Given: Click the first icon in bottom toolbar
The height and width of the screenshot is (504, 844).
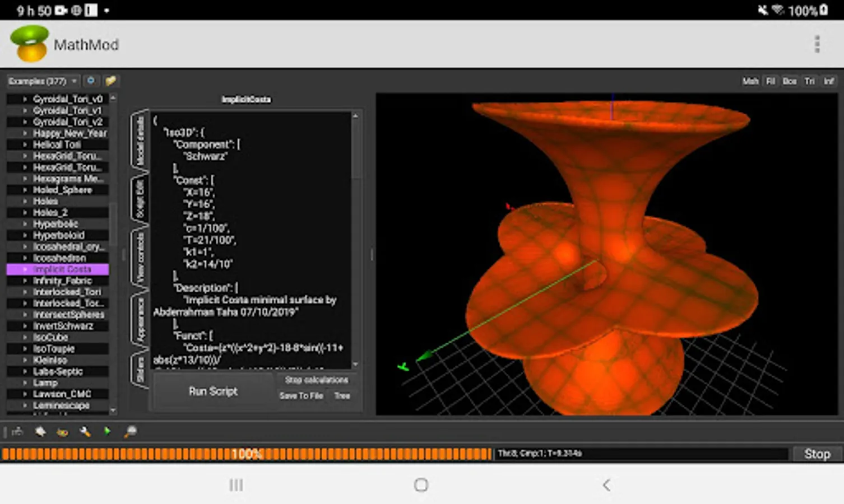Looking at the screenshot, I should coord(17,431).
